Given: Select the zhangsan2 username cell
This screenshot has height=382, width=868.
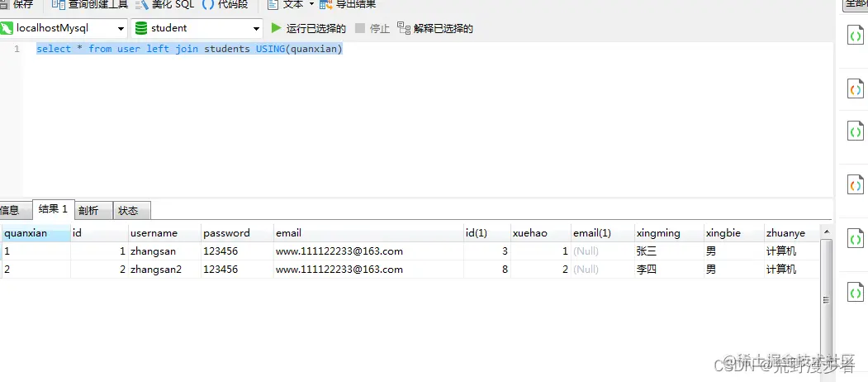Looking at the screenshot, I should pos(164,270).
